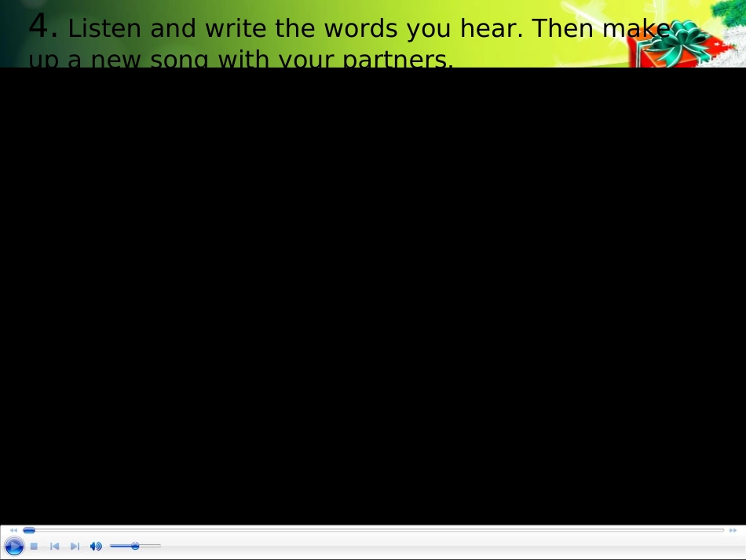
Task: Click the black video display area
Action: (373, 295)
